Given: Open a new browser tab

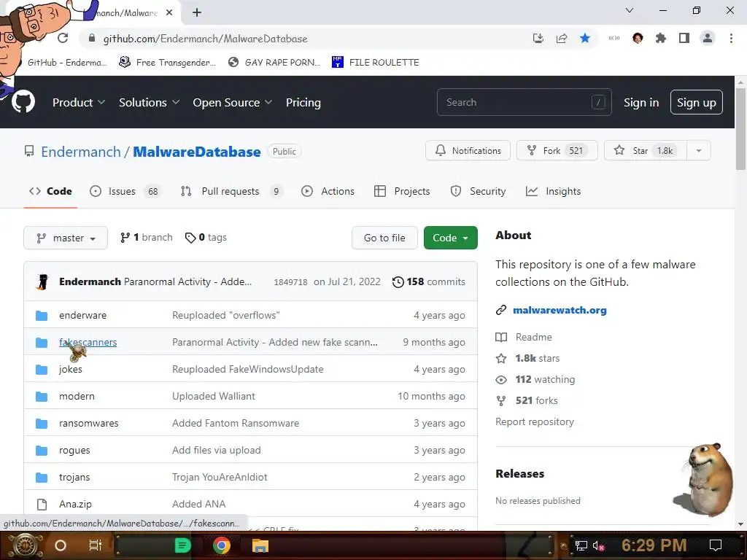Looking at the screenshot, I should (197, 12).
